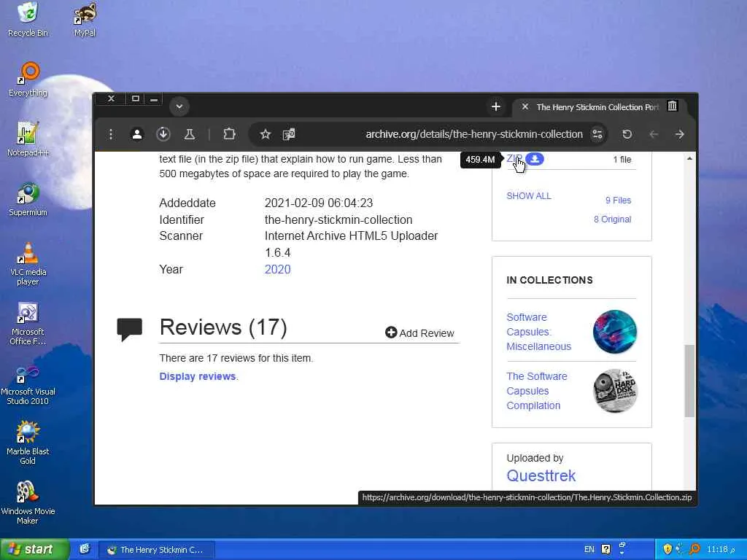This screenshot has height=560, width=747.
Task: Click The Henry Stickmin taskbar button
Action: (157, 550)
